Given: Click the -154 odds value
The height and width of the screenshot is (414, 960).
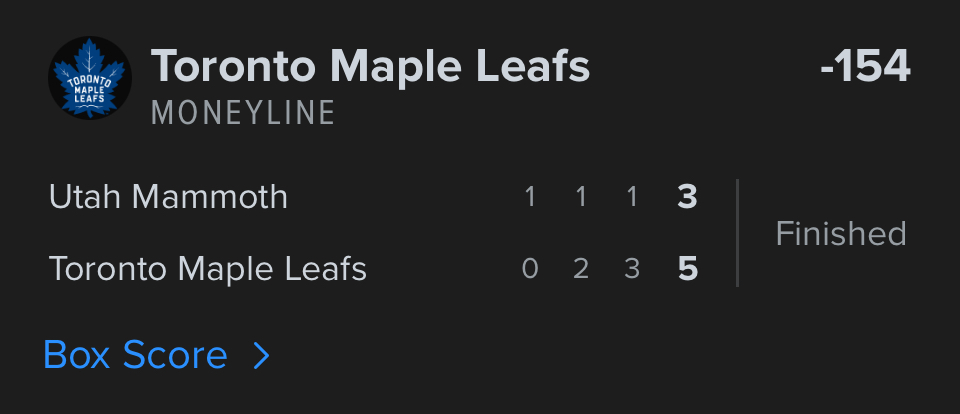Looking at the screenshot, I should point(865,67).
